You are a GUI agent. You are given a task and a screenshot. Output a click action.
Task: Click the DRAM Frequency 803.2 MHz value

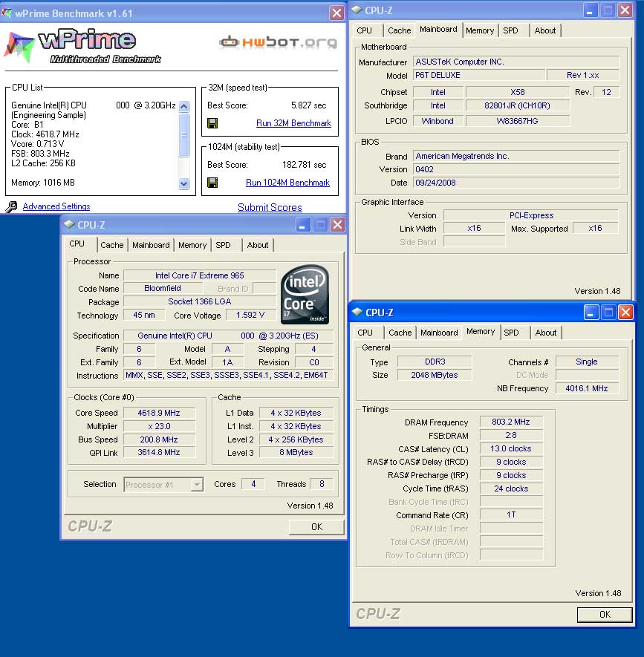tap(511, 422)
